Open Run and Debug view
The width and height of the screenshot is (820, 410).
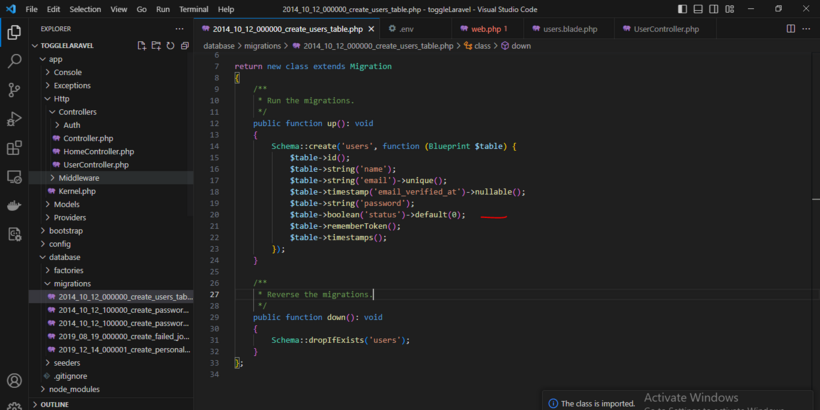point(14,119)
